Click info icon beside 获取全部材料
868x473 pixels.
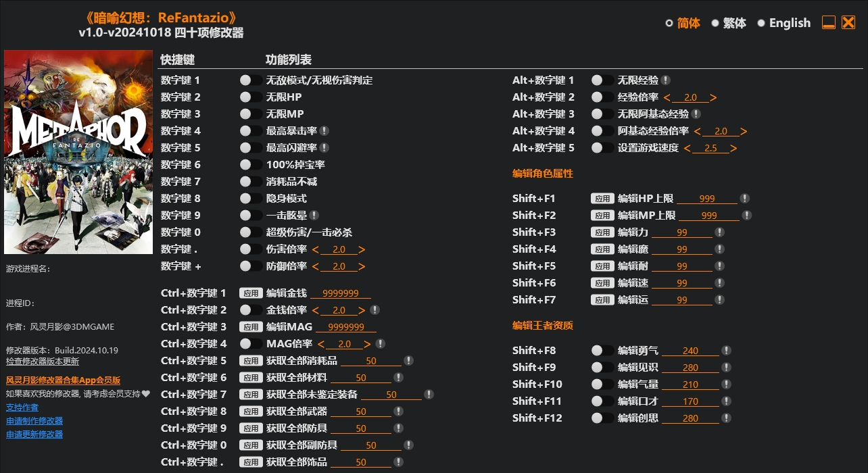pos(398,378)
